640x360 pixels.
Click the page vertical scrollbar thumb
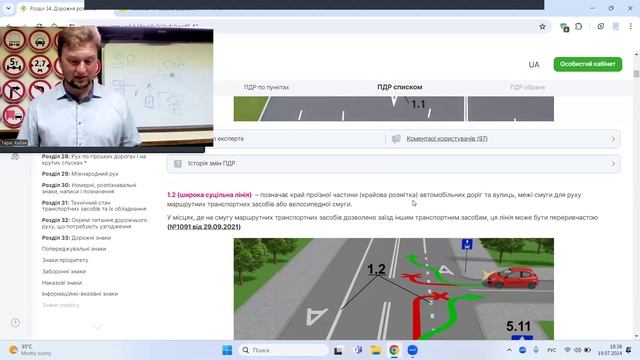point(636,74)
